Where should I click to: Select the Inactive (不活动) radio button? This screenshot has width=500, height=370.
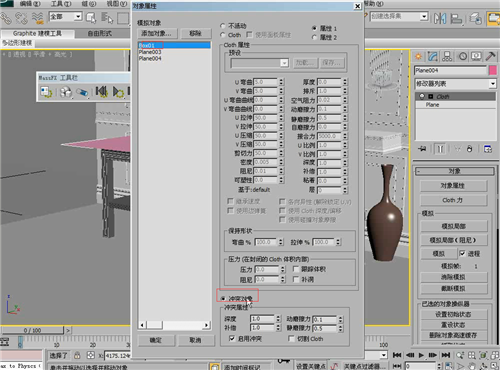(x=223, y=26)
